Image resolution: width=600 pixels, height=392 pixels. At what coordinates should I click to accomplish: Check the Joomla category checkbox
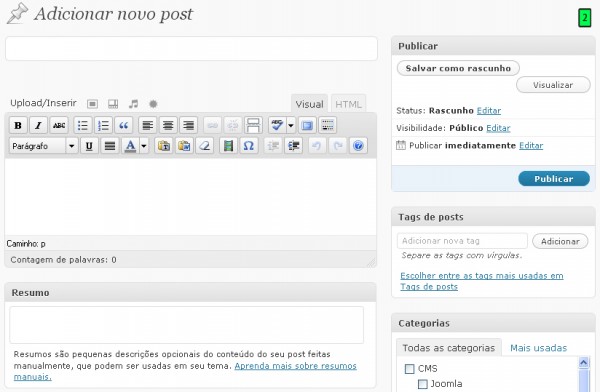[x=422, y=384]
